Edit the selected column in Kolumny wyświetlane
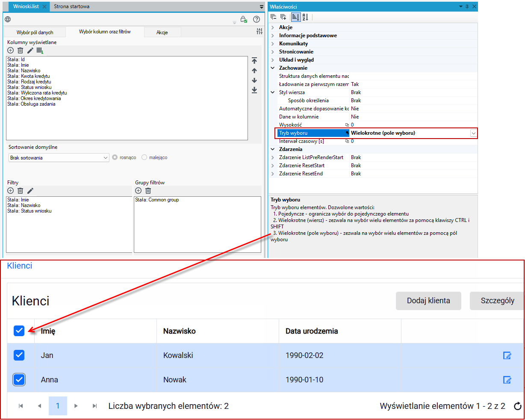This screenshot has width=525, height=420. (x=30, y=50)
